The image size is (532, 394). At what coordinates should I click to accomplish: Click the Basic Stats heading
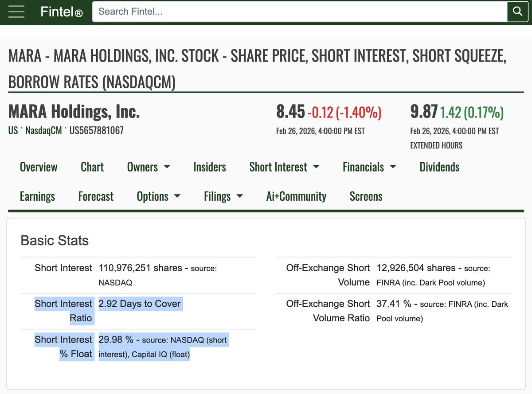click(x=55, y=241)
